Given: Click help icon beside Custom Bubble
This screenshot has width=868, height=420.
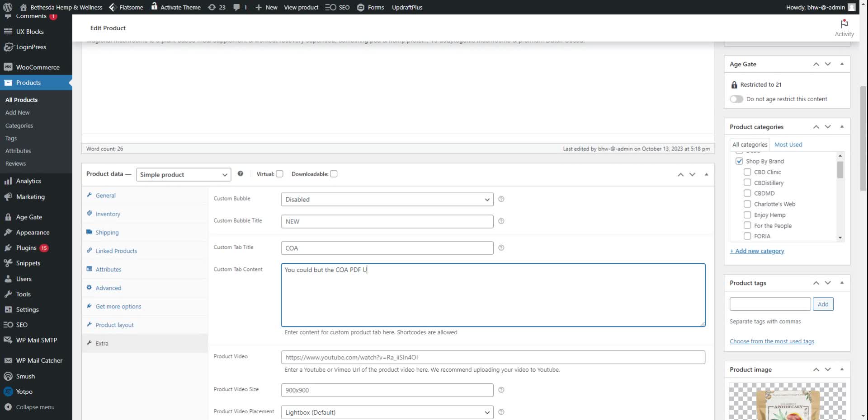Looking at the screenshot, I should [501, 199].
